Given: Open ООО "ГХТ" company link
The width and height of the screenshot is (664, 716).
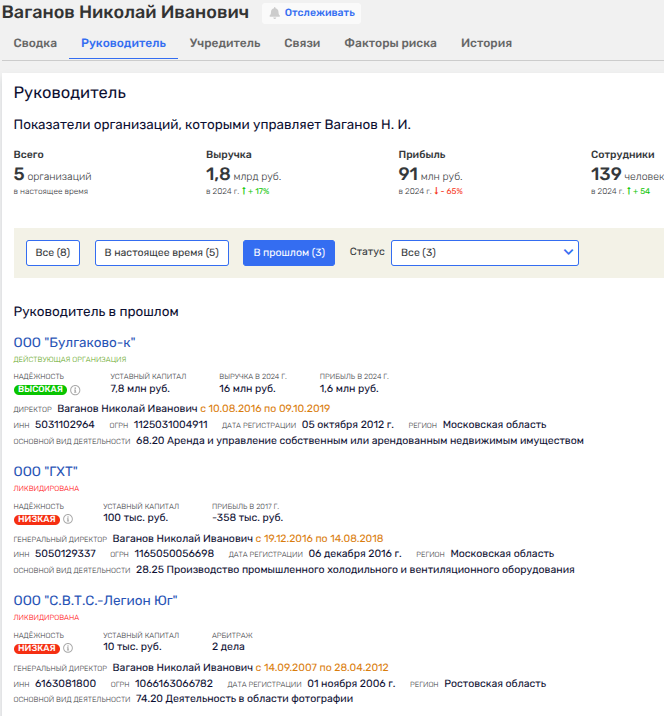Looking at the screenshot, I should pyautogui.click(x=46, y=471).
